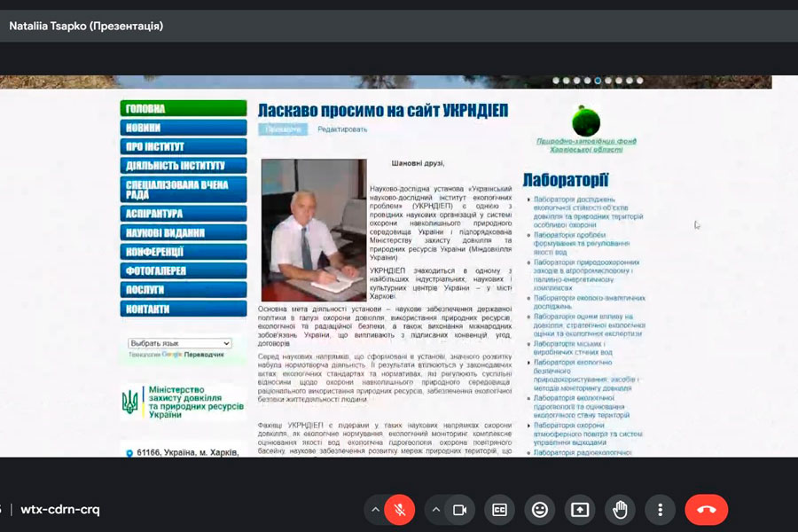Image resolution: width=798 pixels, height=532 pixels.
Task: Open ДІЯЛЬНІСТЬ ІНСТИТУТУ menu item
Action: coord(184,166)
